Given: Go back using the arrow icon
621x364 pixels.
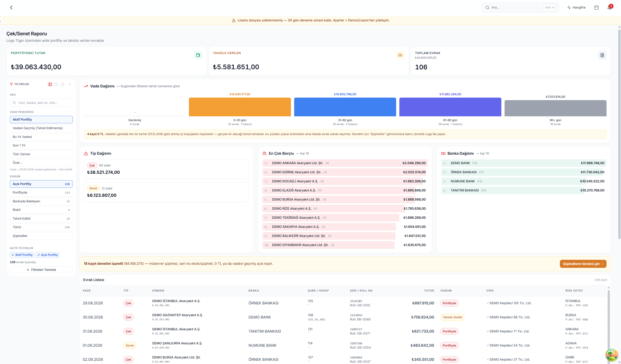Looking at the screenshot, I should pos(11,7).
